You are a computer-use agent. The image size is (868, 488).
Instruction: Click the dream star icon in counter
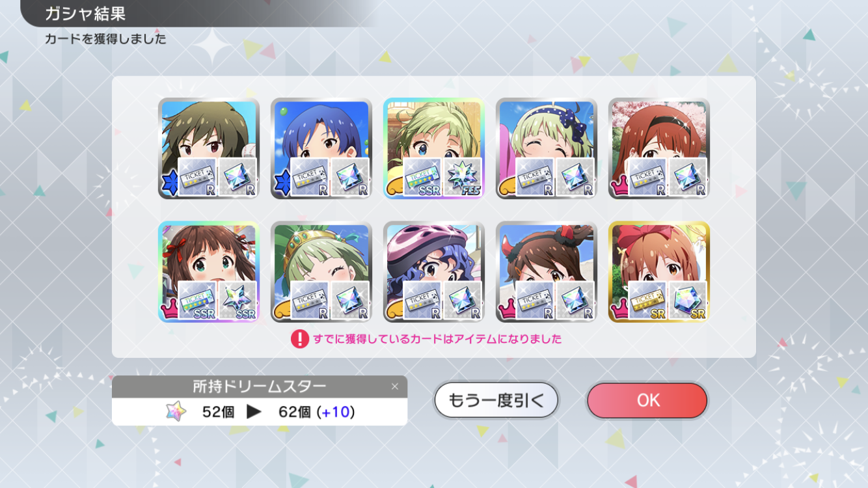[176, 411]
